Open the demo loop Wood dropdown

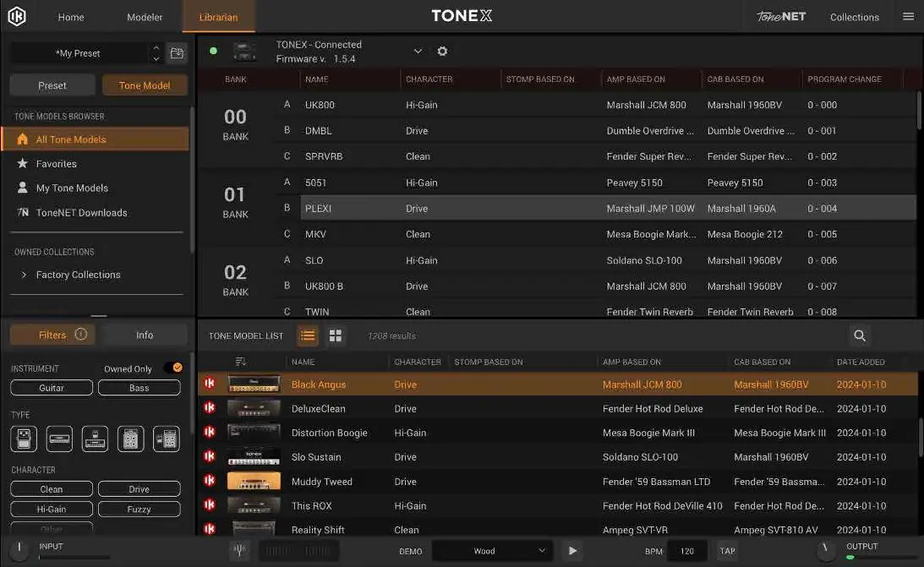[492, 550]
